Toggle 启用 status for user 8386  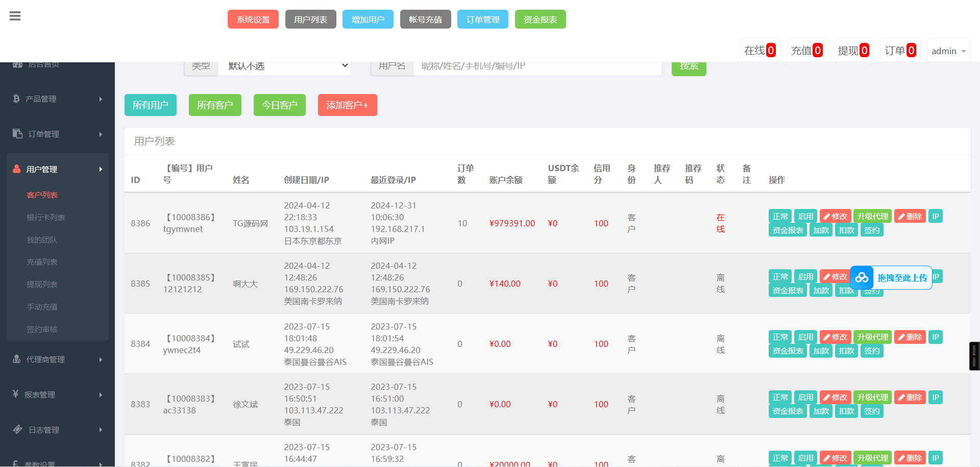[x=805, y=216]
